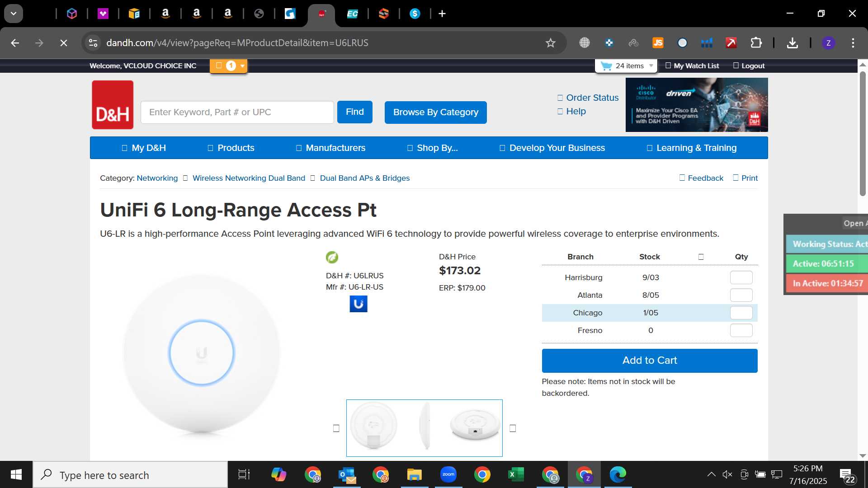Show next product thumbnails arrow
This screenshot has width=868, height=488.
tap(513, 428)
